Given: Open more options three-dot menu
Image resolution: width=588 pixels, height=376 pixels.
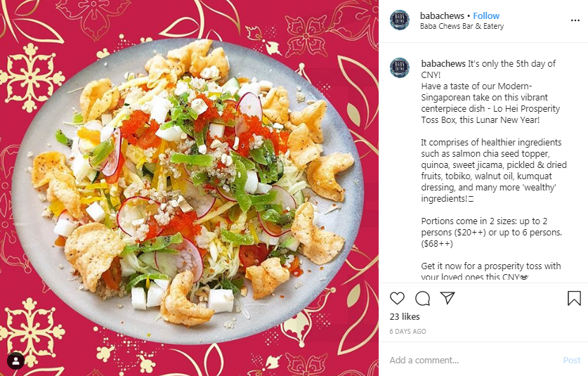Looking at the screenshot, I should tap(575, 20).
